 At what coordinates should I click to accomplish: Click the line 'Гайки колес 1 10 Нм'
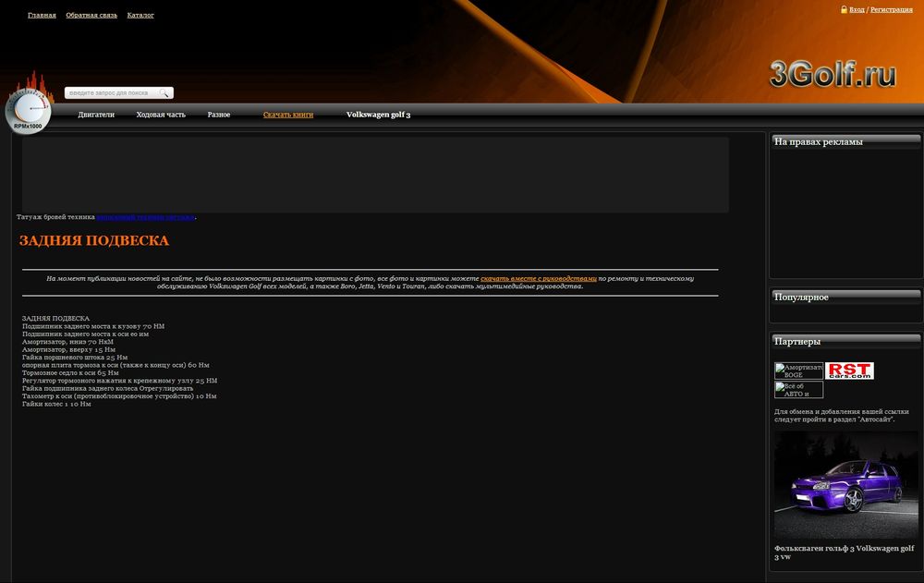tap(56, 404)
